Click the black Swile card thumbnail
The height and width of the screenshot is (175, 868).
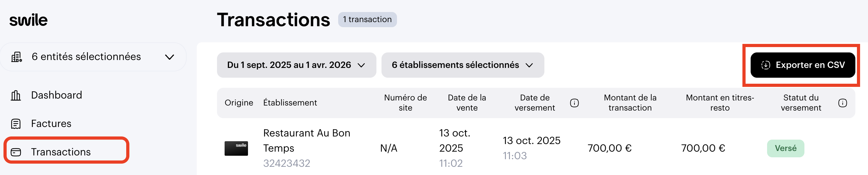[x=236, y=148]
